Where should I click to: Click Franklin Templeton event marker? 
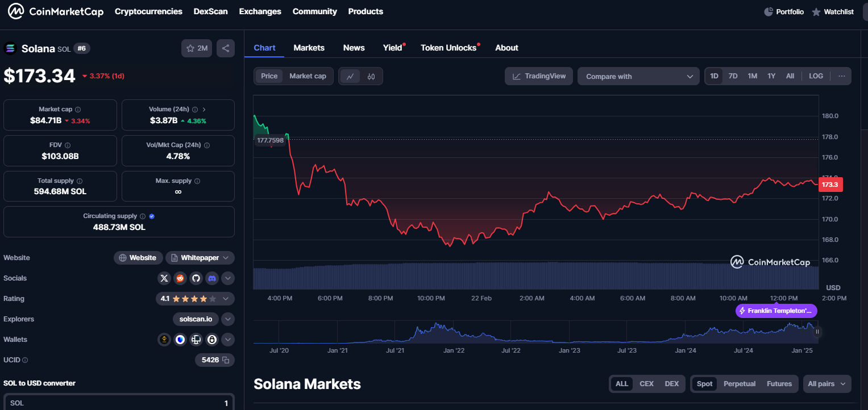776,311
